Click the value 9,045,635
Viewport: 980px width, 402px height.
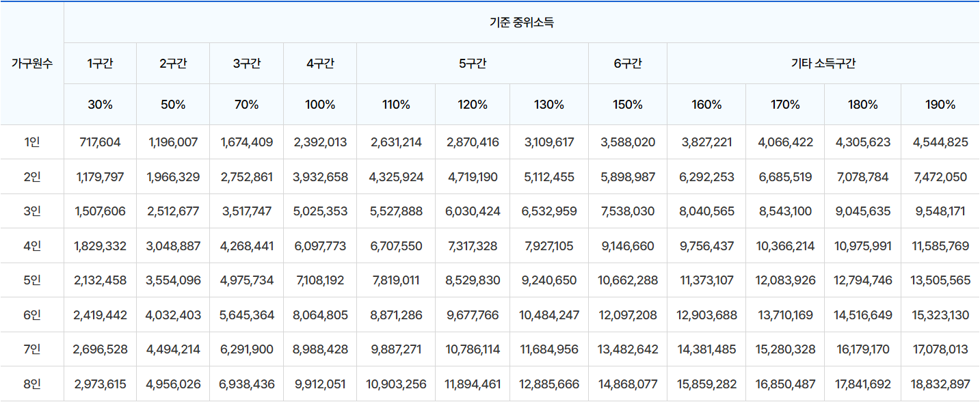click(x=863, y=211)
